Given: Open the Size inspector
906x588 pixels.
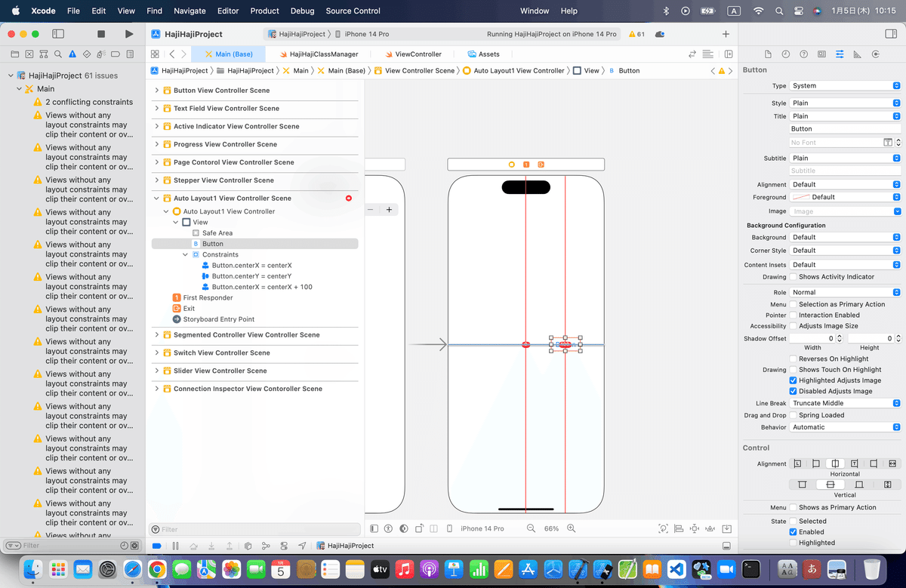Looking at the screenshot, I should coord(857,54).
